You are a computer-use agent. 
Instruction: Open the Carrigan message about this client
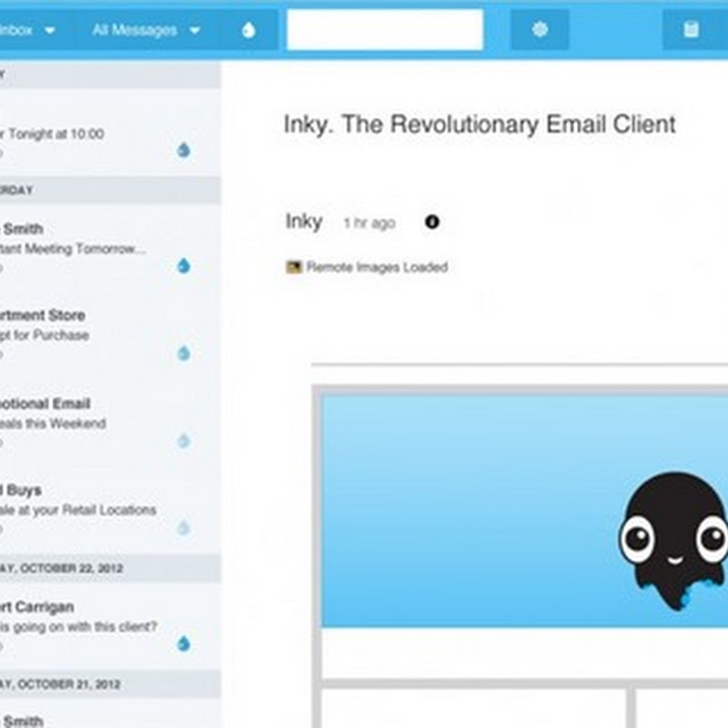(x=110, y=625)
